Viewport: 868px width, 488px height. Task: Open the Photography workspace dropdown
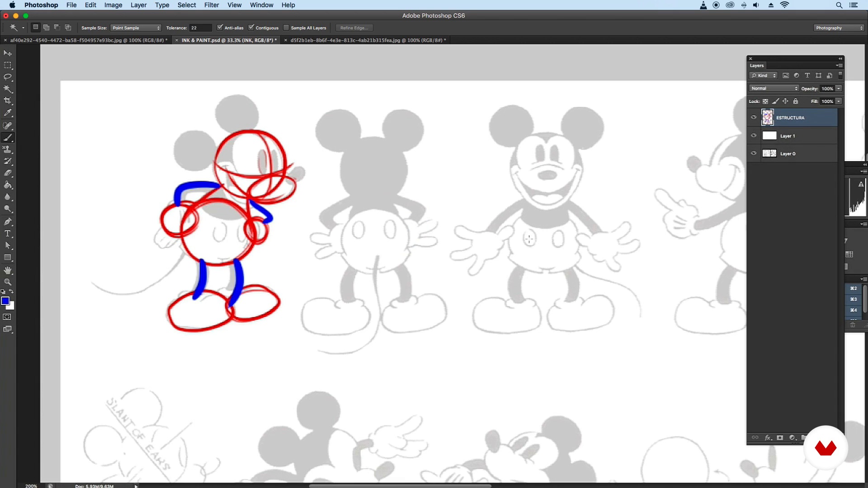[x=839, y=28]
